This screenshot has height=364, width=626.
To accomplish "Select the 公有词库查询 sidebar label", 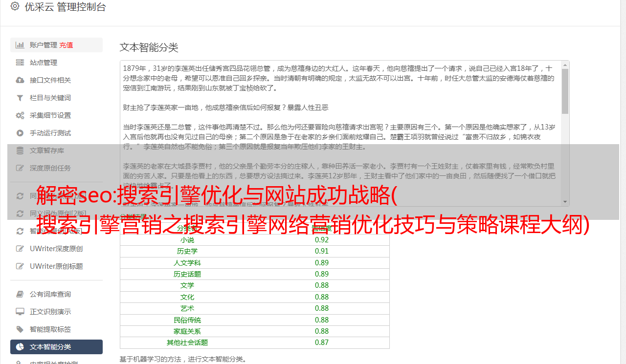I will point(50,294).
